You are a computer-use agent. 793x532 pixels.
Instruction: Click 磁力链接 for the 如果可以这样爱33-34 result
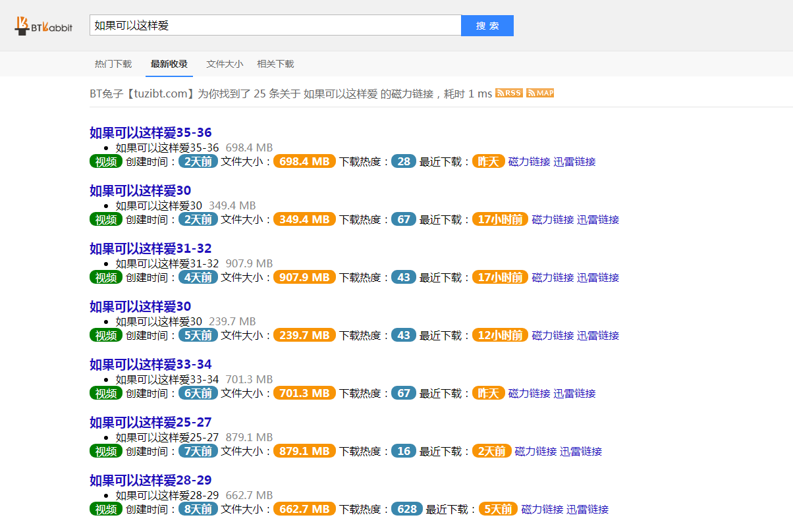click(529, 394)
